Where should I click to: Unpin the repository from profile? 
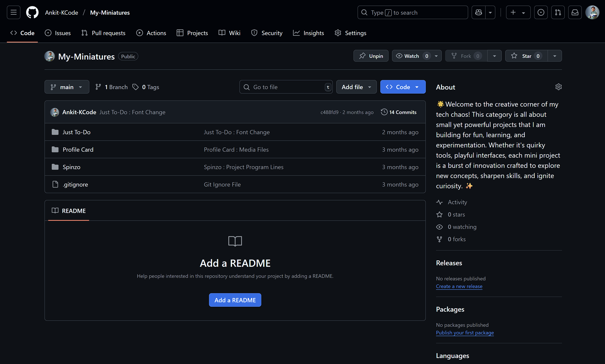[x=371, y=56]
